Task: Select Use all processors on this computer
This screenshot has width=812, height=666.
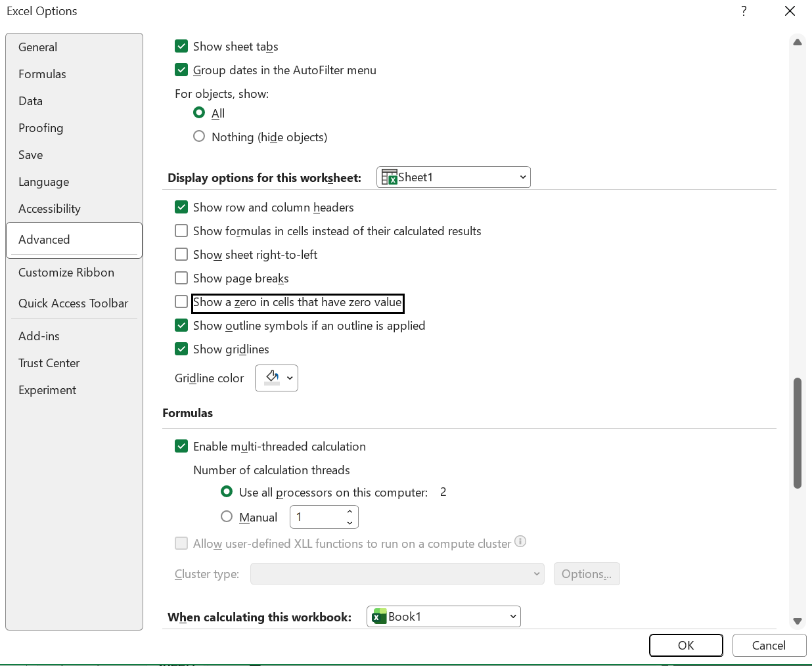Action: (227, 492)
